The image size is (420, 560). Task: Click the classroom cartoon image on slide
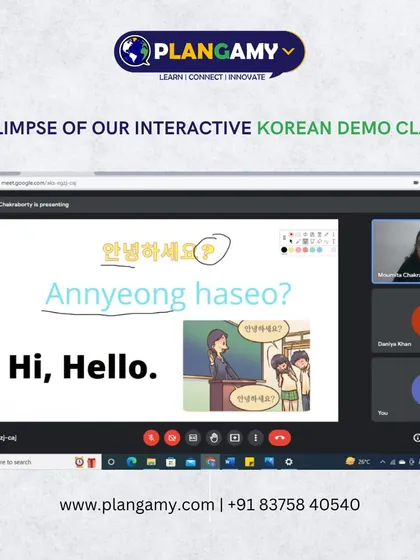[x=246, y=365]
